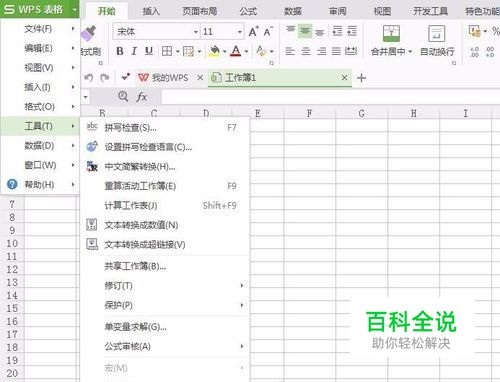Open the font name 宋体 dropdown
500x382 pixels.
click(x=196, y=32)
